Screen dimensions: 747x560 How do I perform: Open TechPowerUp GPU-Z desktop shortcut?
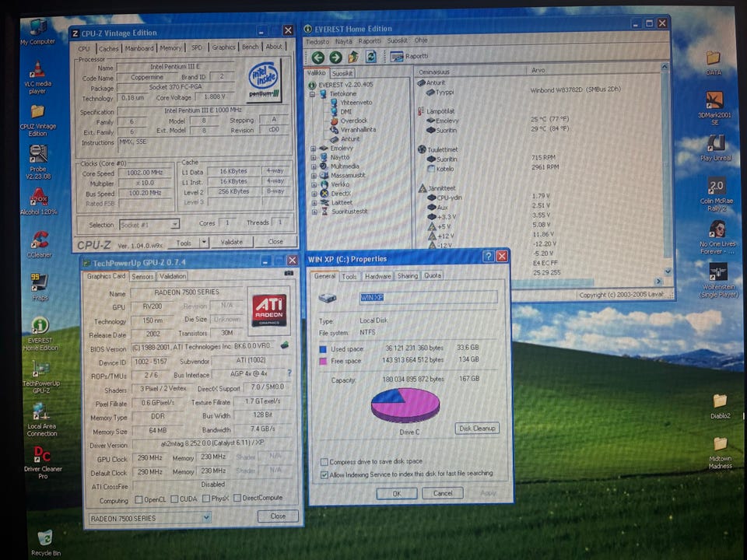tap(41, 377)
